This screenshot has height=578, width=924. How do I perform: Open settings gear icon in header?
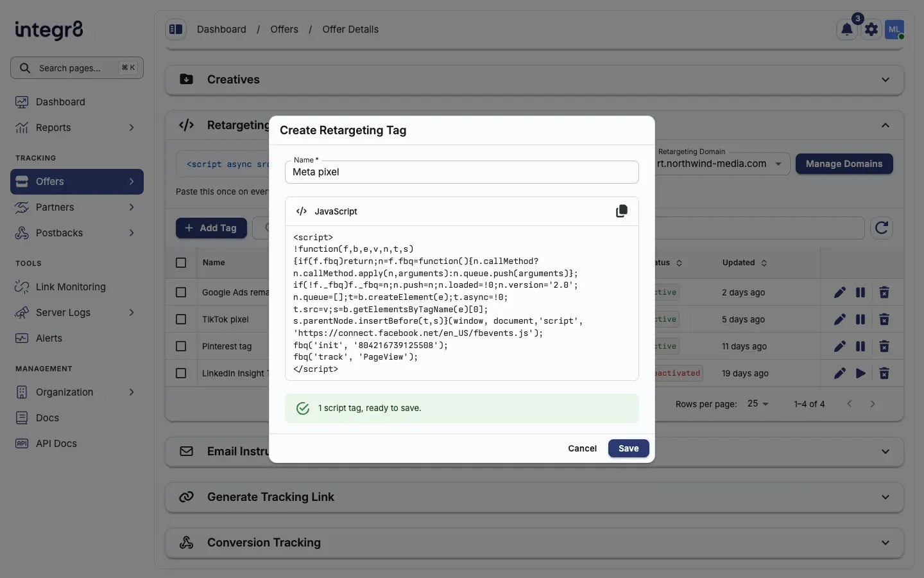pos(871,30)
